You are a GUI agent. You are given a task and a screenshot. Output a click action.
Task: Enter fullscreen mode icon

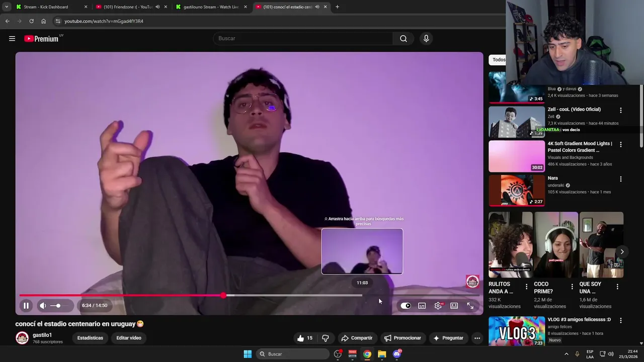[x=470, y=306]
